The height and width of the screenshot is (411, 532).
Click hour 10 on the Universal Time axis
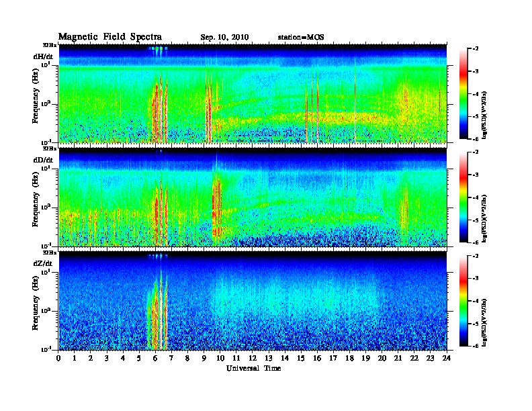point(220,359)
